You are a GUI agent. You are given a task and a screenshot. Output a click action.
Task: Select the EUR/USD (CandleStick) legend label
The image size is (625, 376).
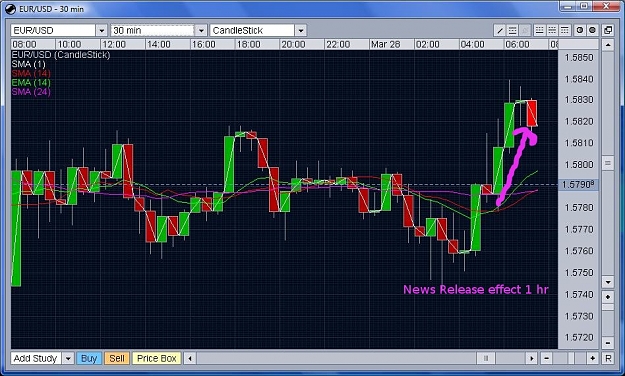(x=61, y=55)
